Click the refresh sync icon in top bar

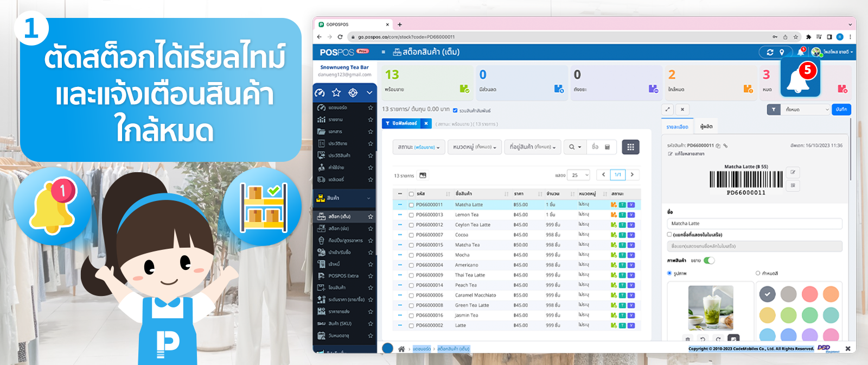pyautogui.click(x=770, y=52)
